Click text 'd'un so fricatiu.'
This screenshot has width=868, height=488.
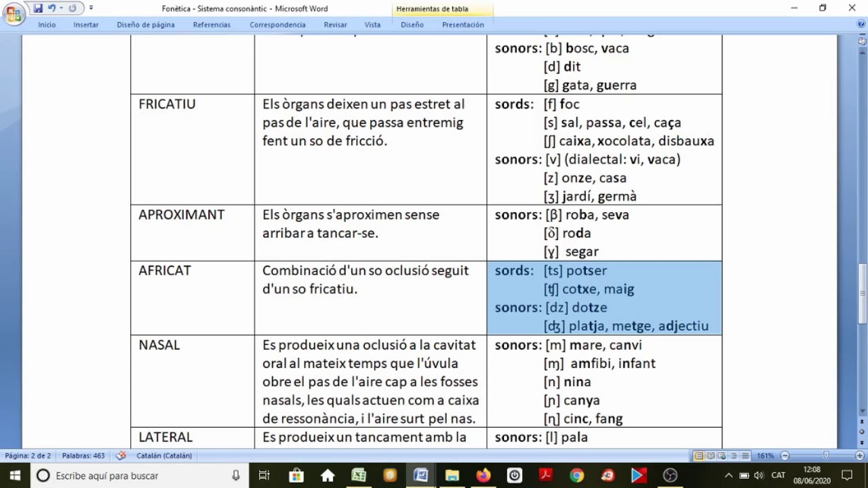point(310,289)
